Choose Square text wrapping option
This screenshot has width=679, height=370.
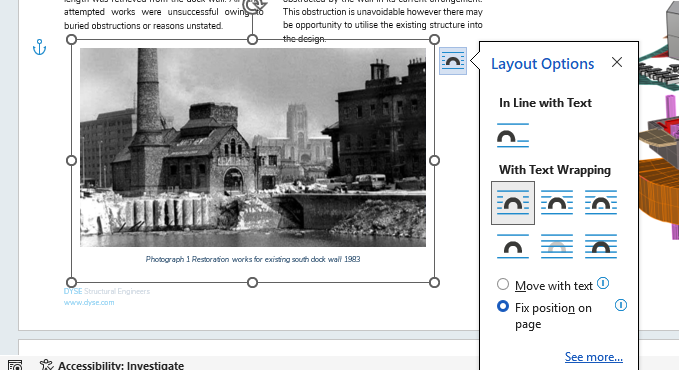513,203
